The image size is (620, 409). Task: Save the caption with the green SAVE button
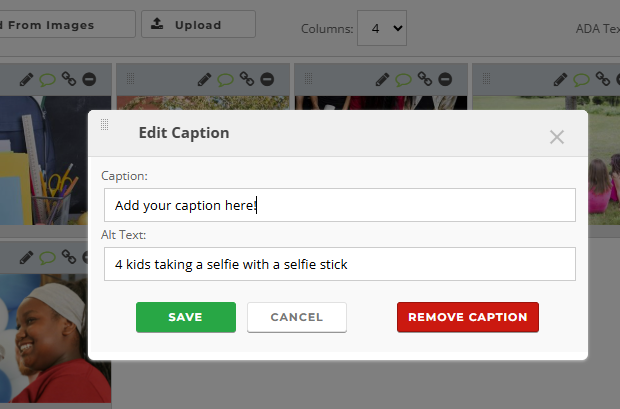[186, 317]
